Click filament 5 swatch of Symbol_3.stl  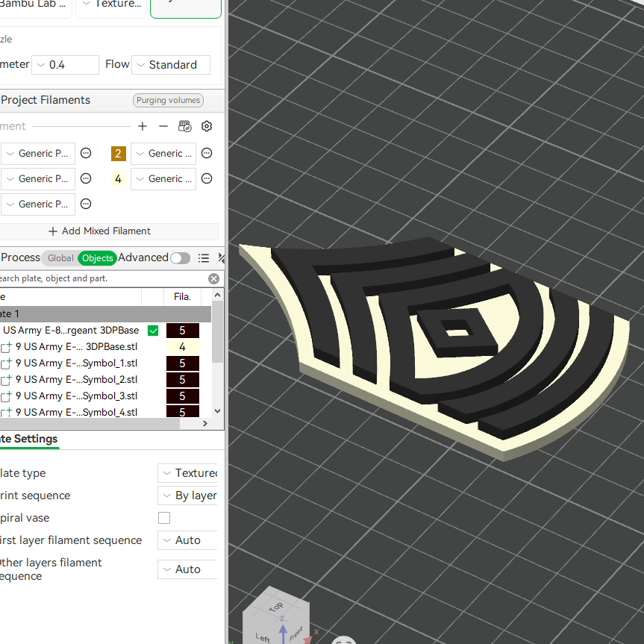click(x=183, y=396)
